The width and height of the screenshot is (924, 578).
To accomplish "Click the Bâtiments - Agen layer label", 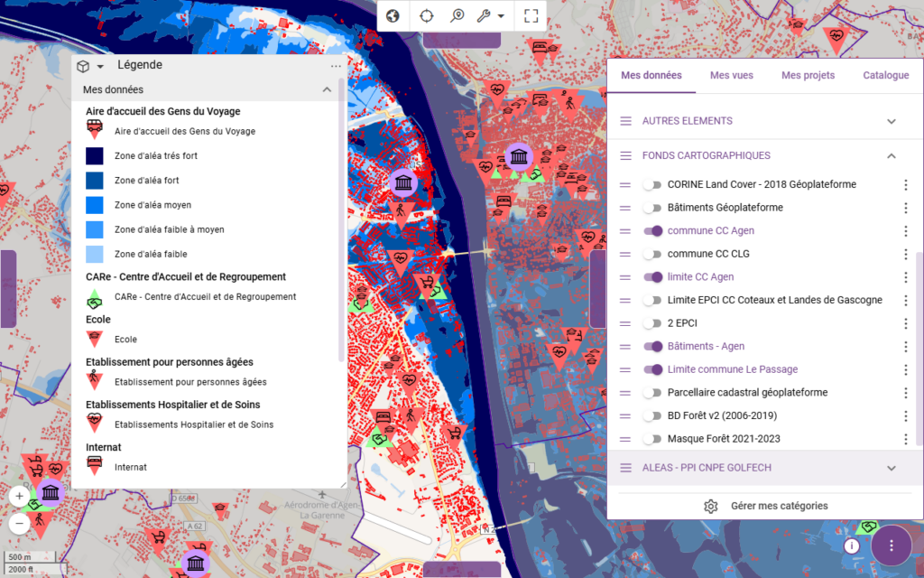I will point(706,346).
